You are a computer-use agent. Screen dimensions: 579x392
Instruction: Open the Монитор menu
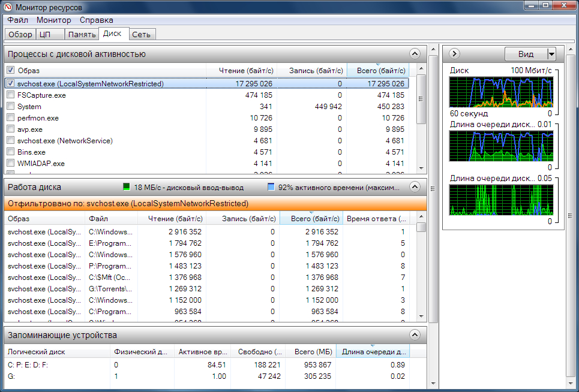(x=54, y=20)
